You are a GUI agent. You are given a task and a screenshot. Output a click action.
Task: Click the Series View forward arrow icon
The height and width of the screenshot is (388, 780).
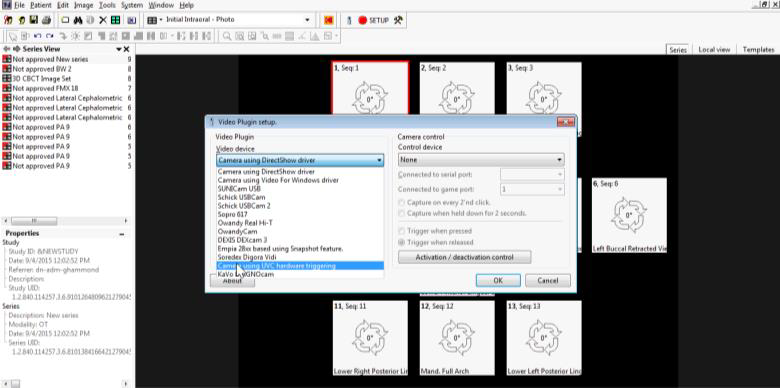point(16,49)
